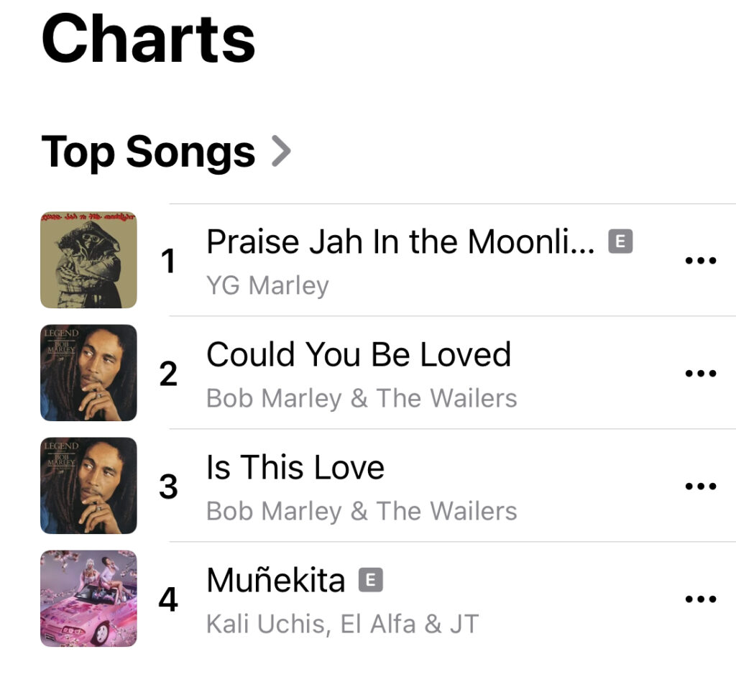Tap the pink car artwork for Muñekita
Screen dimensions: 736x700
tap(88, 599)
